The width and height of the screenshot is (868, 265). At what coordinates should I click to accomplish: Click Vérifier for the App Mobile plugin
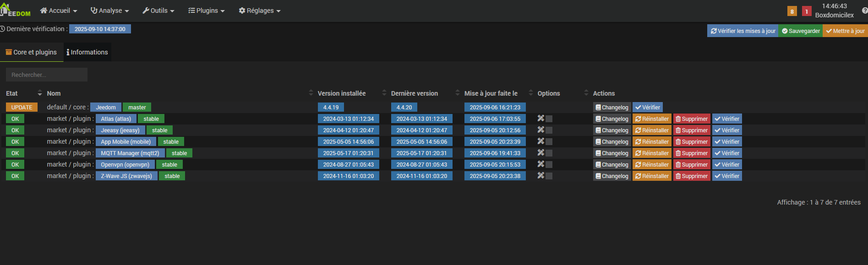tap(727, 141)
